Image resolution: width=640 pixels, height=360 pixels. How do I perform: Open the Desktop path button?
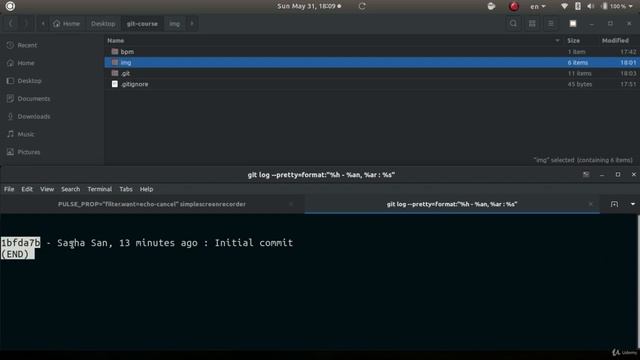103,24
